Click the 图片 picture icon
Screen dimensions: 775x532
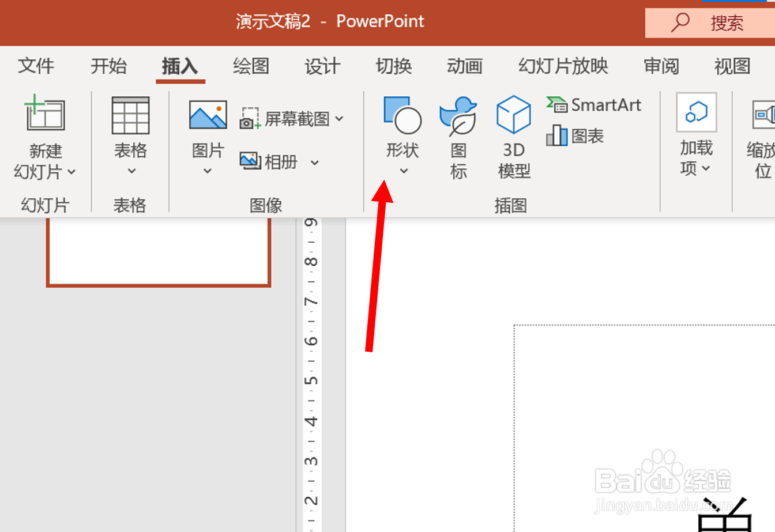[208, 115]
